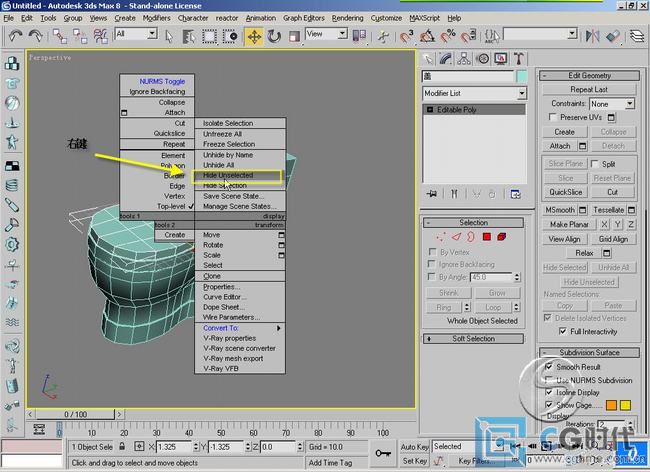Collapse the Selection rollout
Image resolution: width=650 pixels, height=472 pixels.
click(473, 223)
